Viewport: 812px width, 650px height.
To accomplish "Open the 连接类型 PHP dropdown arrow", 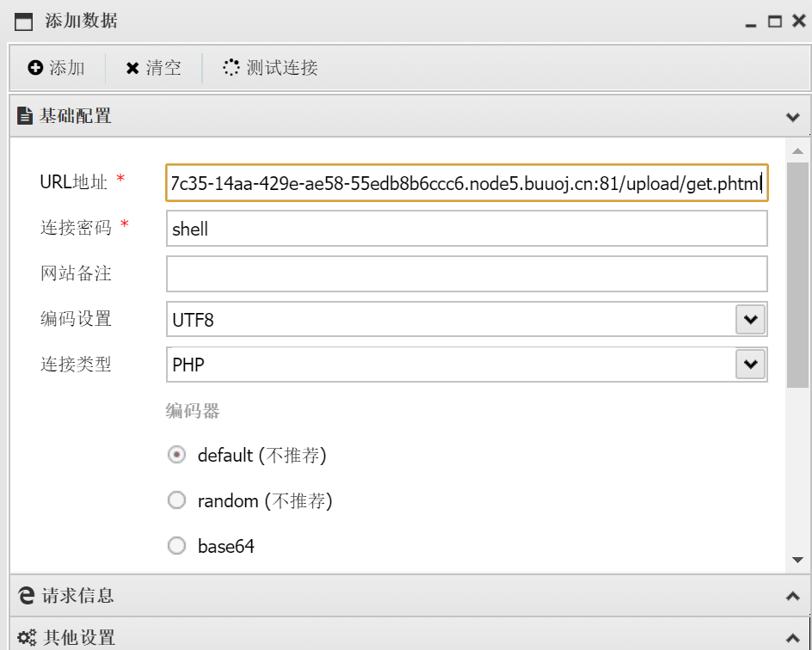I will [750, 365].
